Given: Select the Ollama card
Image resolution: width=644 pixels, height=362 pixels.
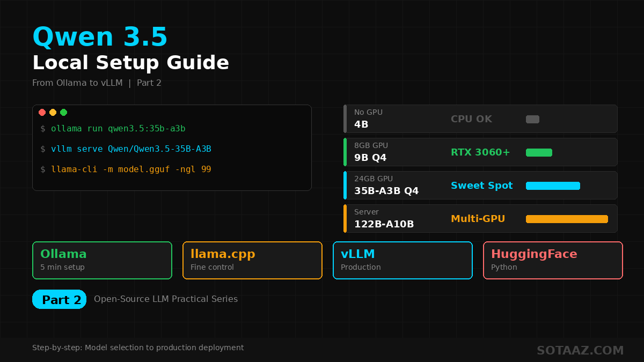Looking at the screenshot, I should [x=102, y=260].
